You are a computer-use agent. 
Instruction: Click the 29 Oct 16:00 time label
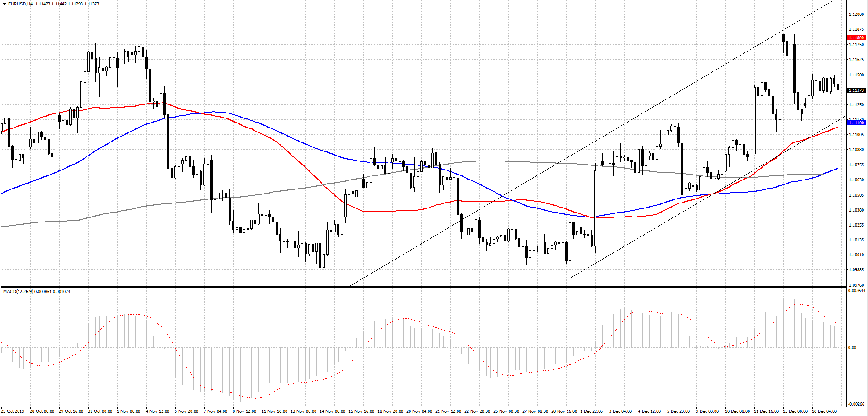(71, 411)
